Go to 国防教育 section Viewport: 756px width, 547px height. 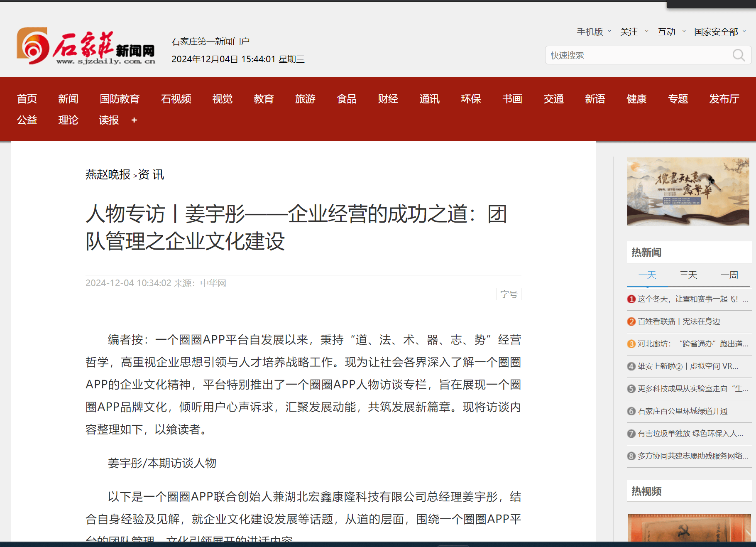[x=120, y=99]
